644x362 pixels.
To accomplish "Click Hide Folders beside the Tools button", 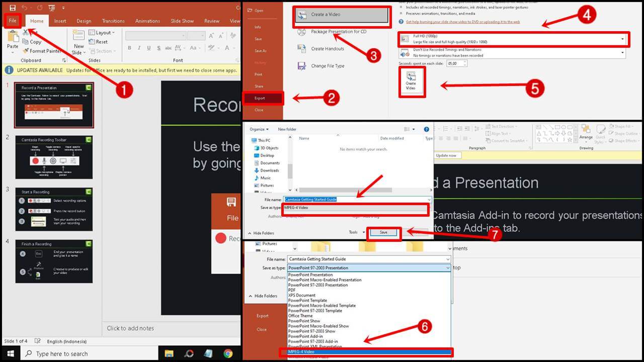I will (261, 233).
